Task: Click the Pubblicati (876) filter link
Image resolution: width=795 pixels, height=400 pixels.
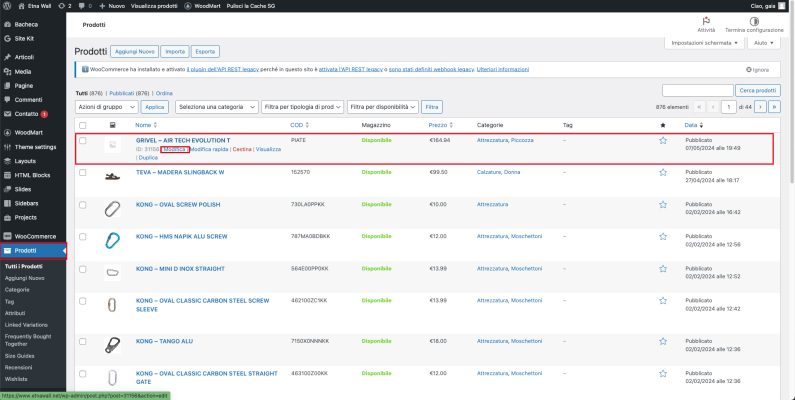Action: pos(129,93)
